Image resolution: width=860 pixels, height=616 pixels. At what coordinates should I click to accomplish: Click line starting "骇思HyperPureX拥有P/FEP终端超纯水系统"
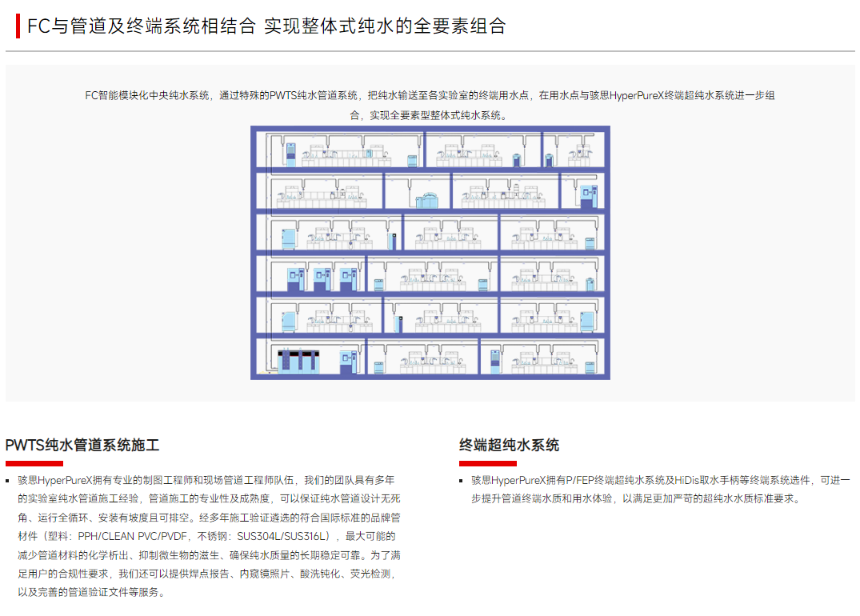(x=660, y=480)
